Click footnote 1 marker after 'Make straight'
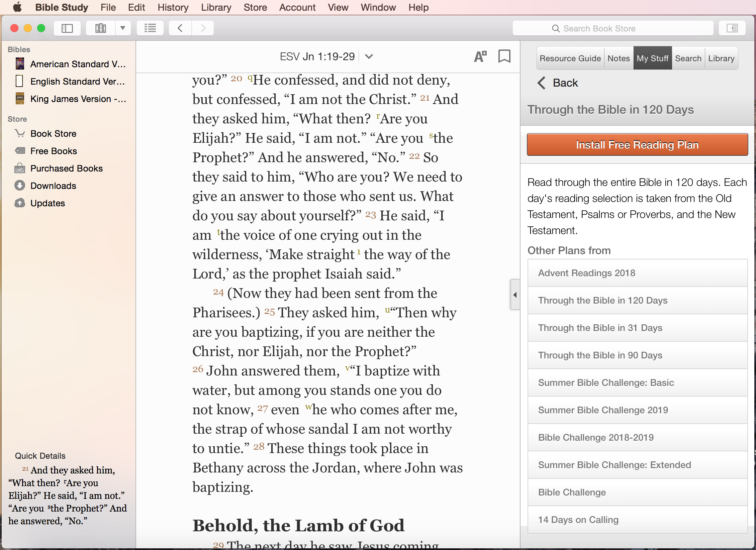756x550 pixels. point(359,252)
